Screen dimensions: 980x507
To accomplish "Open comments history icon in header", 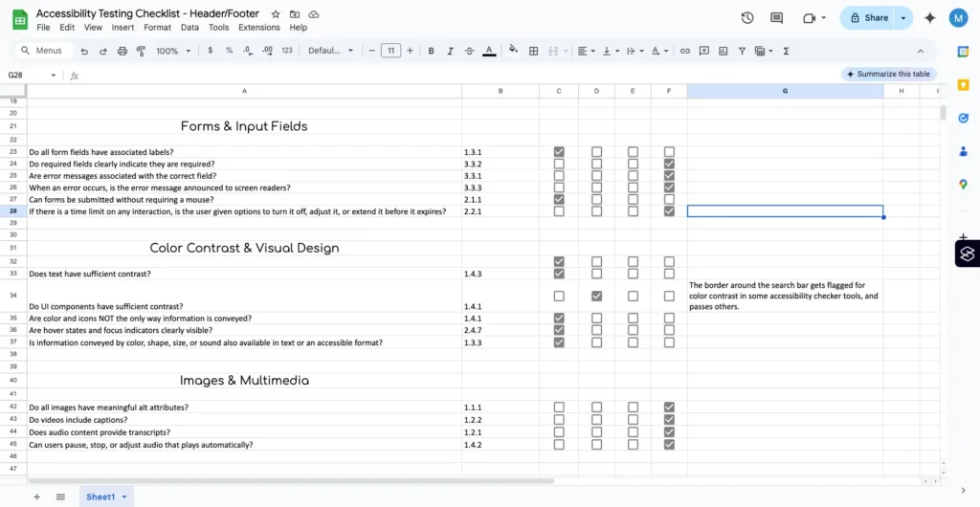I will 777,18.
